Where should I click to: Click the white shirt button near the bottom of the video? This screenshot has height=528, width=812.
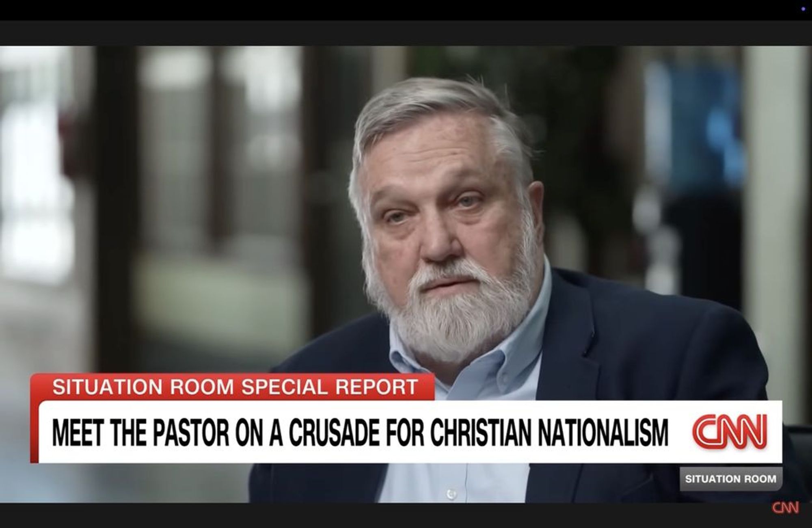pyautogui.click(x=451, y=494)
